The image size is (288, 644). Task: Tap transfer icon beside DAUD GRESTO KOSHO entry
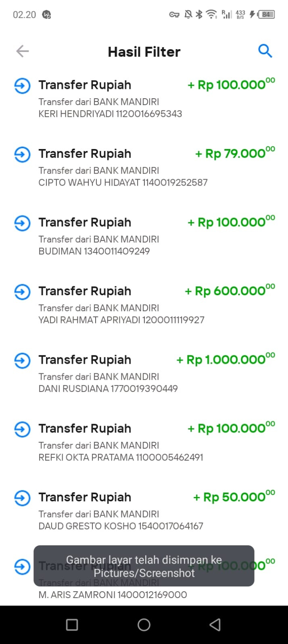[x=22, y=498]
